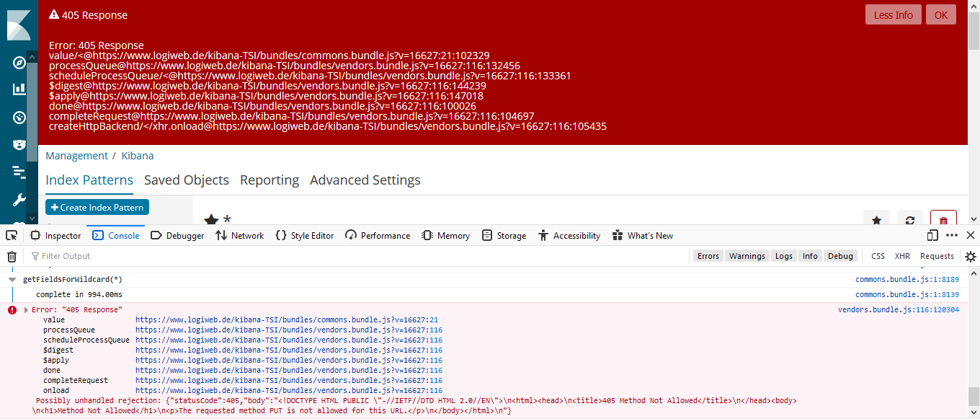Open the commons.bundle.js URL in the value stack row

click(287, 319)
